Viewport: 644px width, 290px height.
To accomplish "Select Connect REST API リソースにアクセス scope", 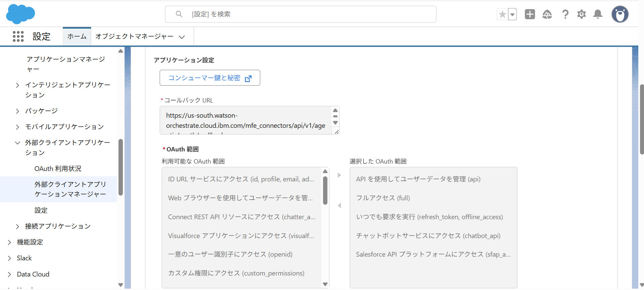I will click(241, 217).
